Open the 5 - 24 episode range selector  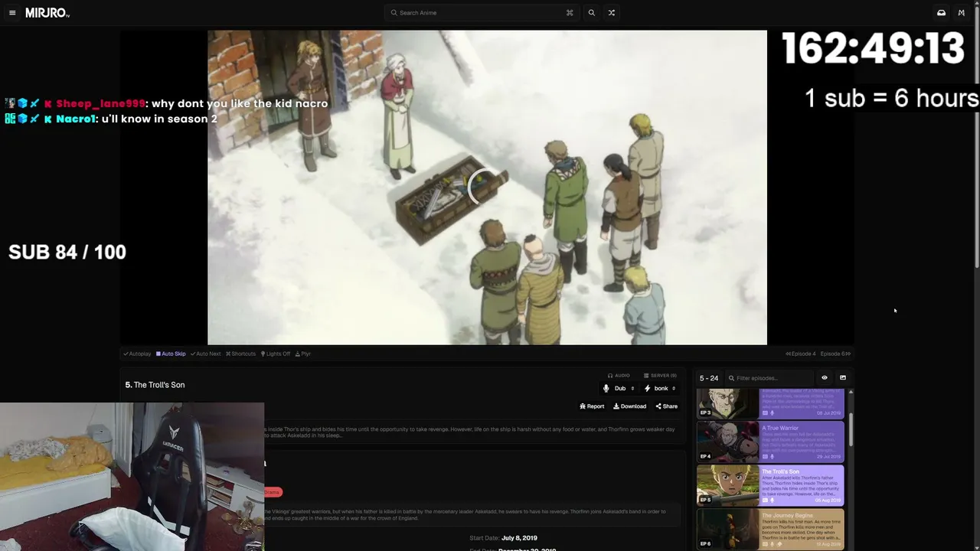[709, 378]
